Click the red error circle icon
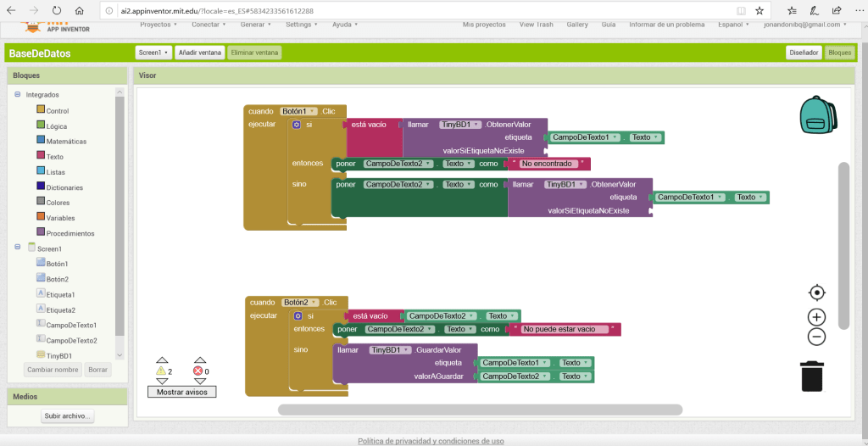Image resolution: width=868 pixels, height=446 pixels. click(x=198, y=371)
